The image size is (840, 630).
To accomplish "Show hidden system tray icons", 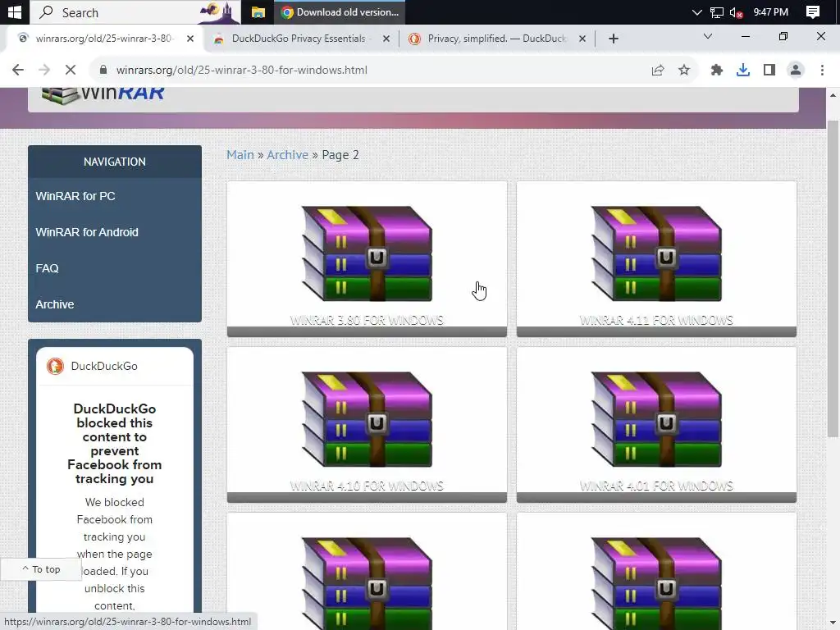I will [x=696, y=11].
